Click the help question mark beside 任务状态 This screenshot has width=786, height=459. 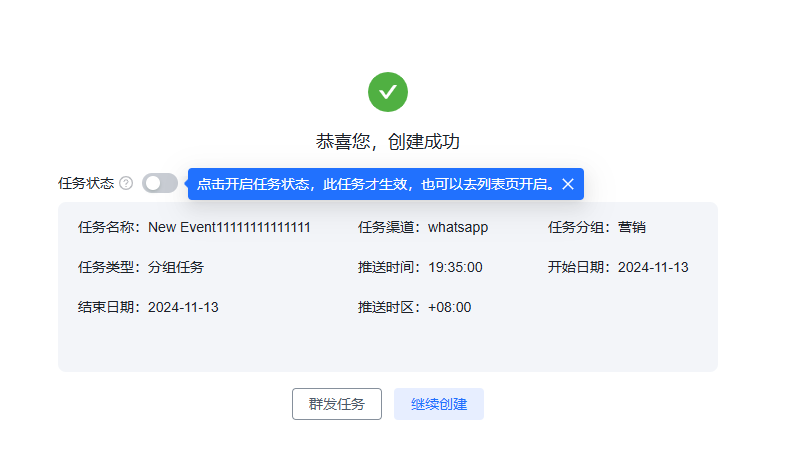pyautogui.click(x=126, y=183)
